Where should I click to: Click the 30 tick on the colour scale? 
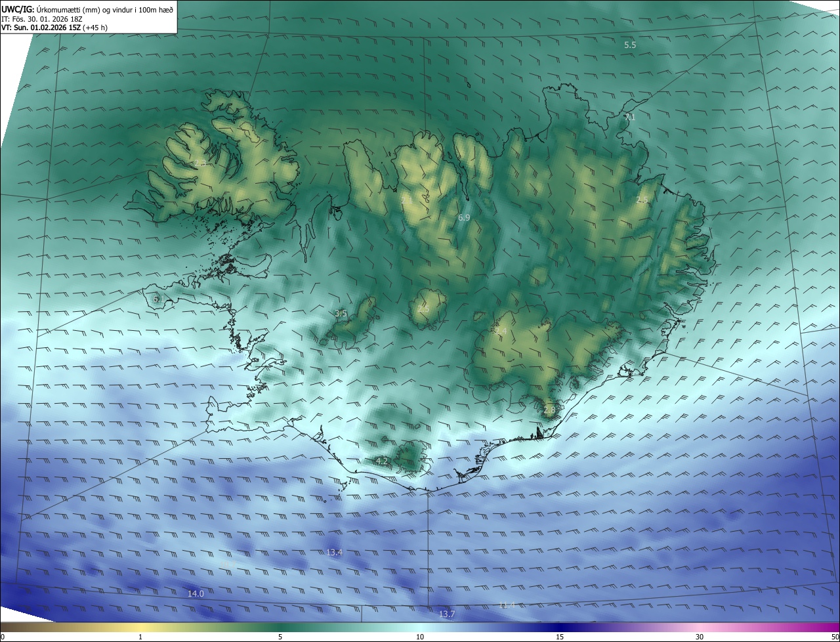point(700,637)
